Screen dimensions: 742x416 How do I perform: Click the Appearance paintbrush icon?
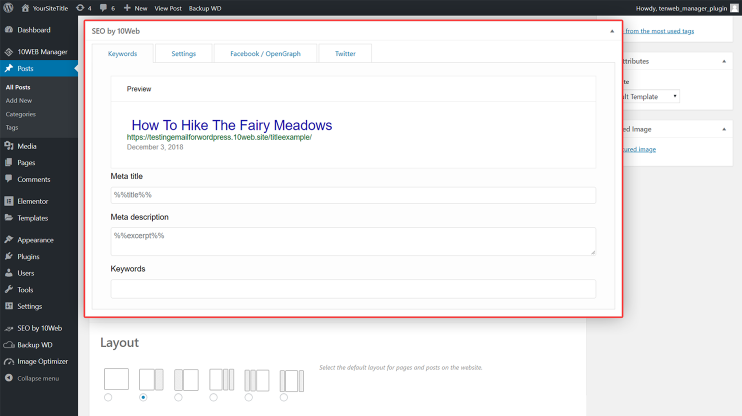pyautogui.click(x=9, y=239)
